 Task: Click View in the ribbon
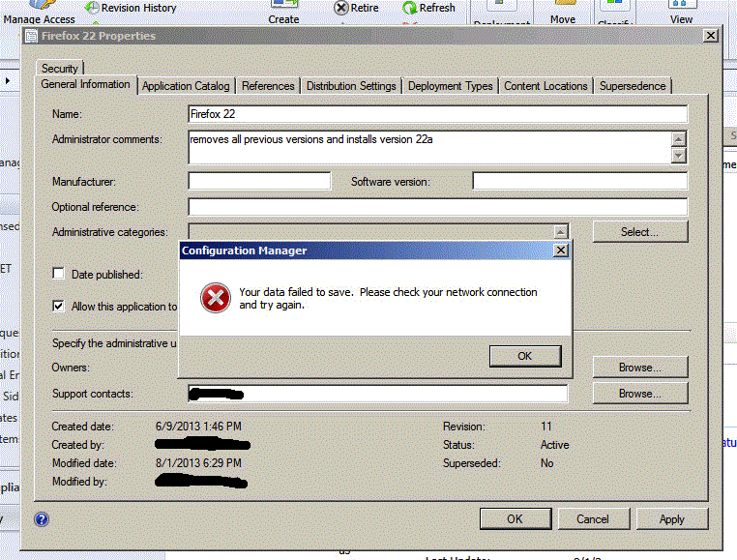tap(681, 19)
